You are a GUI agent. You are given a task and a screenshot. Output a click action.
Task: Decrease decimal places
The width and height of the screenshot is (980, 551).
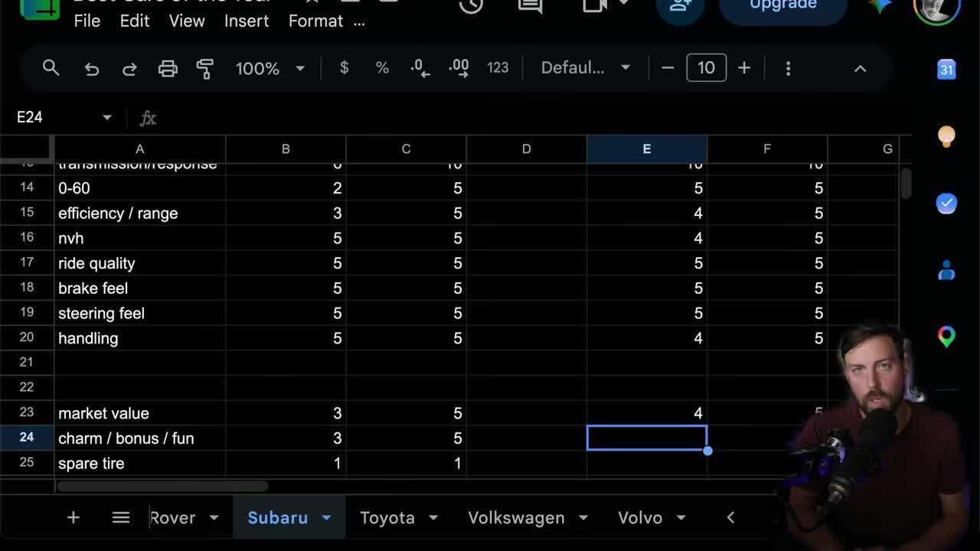tap(420, 68)
